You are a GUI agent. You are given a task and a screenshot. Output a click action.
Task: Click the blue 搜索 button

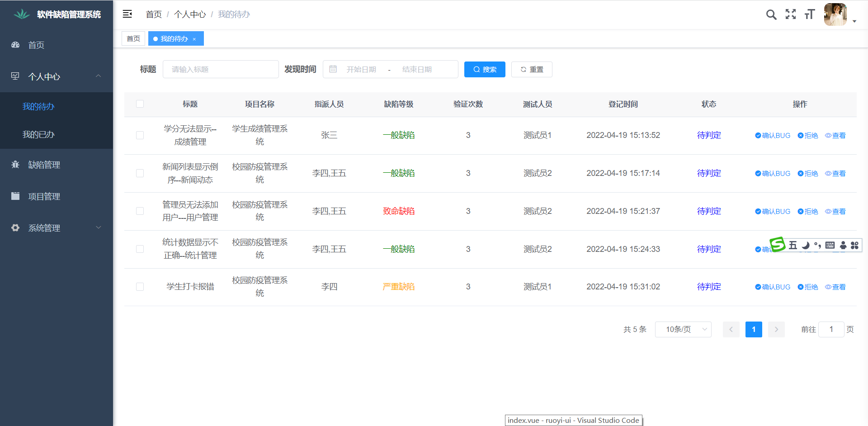[x=485, y=69]
